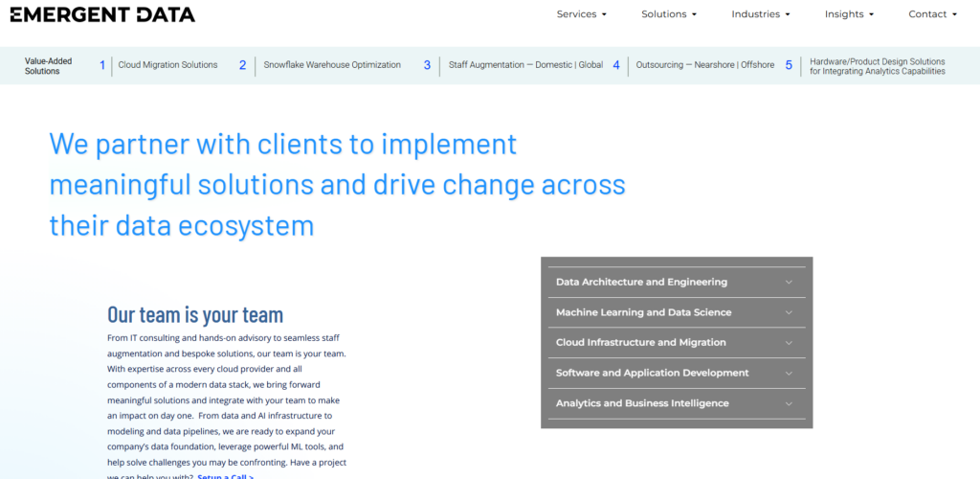Open the Industries menu
980x479 pixels.
761,14
